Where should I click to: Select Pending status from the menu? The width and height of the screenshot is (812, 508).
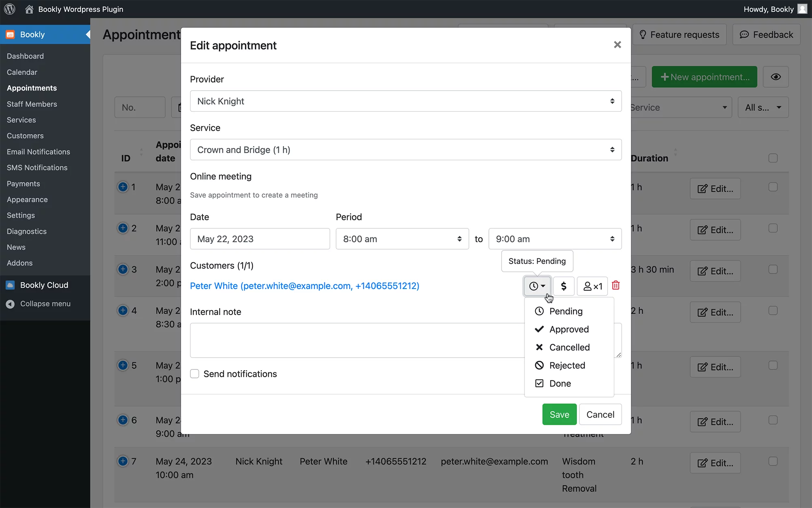coord(569,311)
